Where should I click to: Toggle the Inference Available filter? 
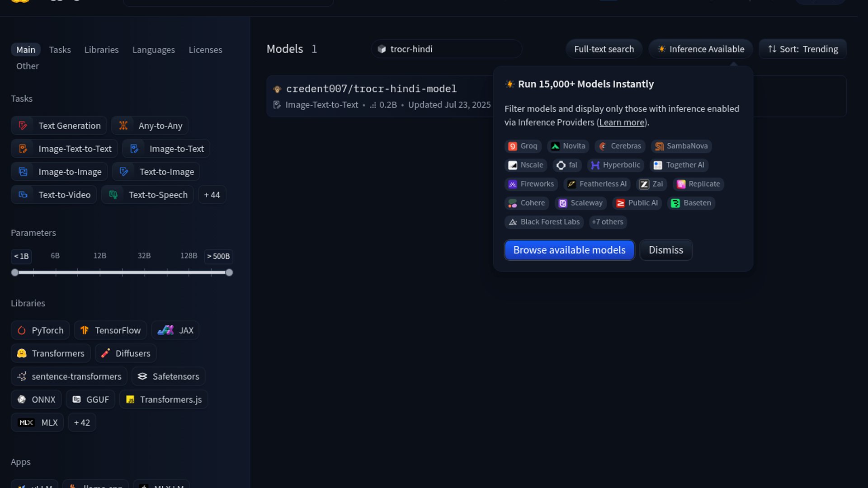click(x=700, y=49)
